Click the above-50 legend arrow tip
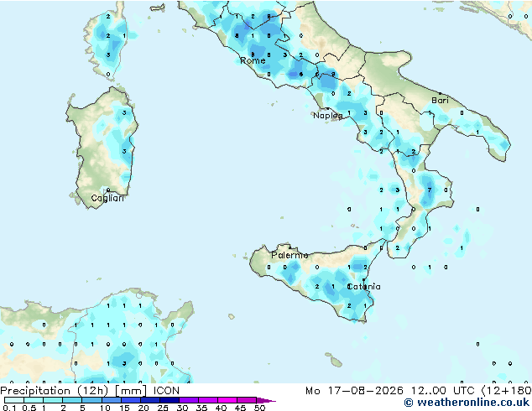The image size is (532, 411). 266,401
